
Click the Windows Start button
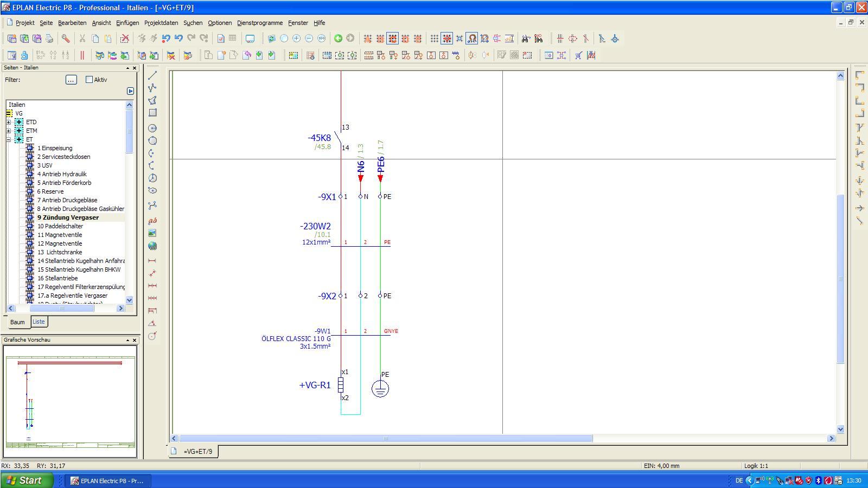(27, 480)
